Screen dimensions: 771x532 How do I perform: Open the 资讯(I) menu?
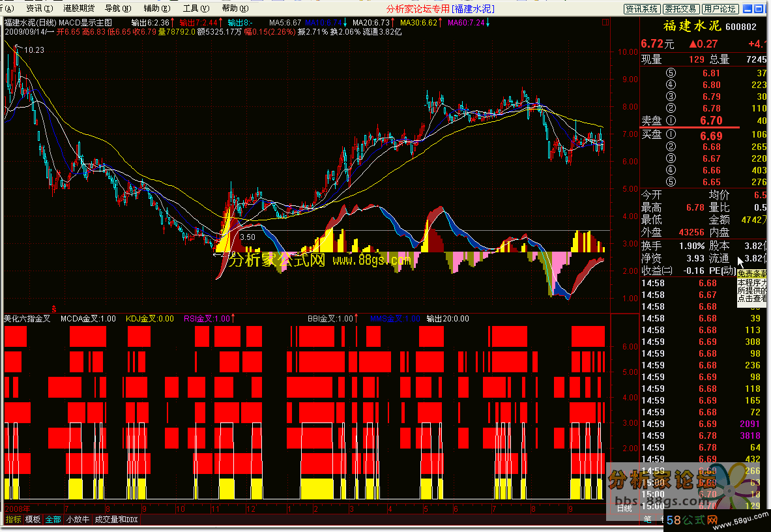[39, 8]
